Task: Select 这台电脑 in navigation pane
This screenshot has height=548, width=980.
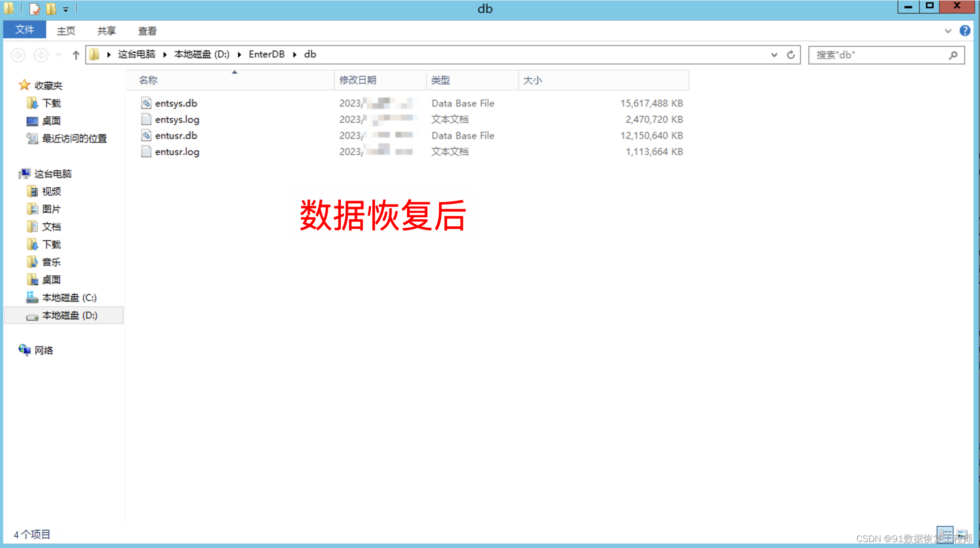Action: tap(53, 174)
